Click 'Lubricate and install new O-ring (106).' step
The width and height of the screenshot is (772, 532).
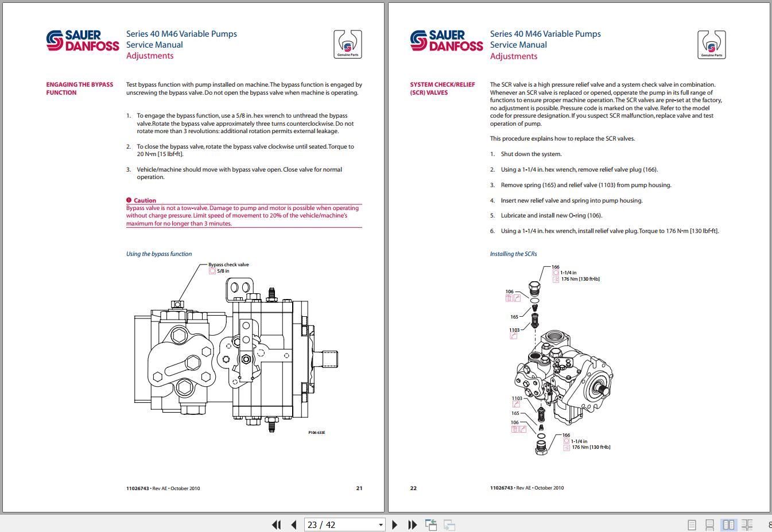[552, 216]
